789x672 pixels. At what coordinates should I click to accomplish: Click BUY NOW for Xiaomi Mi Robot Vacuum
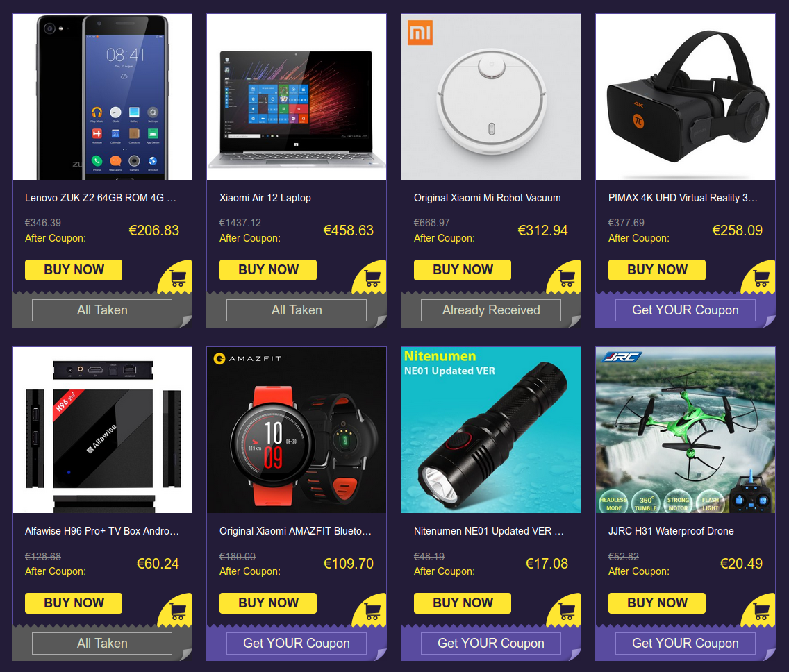[x=463, y=270]
